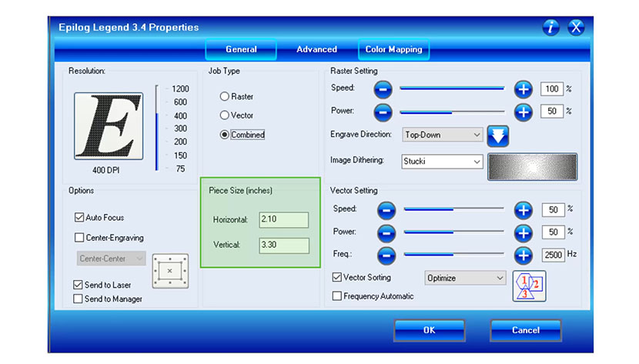Disable the Auto Focus checkbox
Viewport: 639px width, 364px height.
79,218
